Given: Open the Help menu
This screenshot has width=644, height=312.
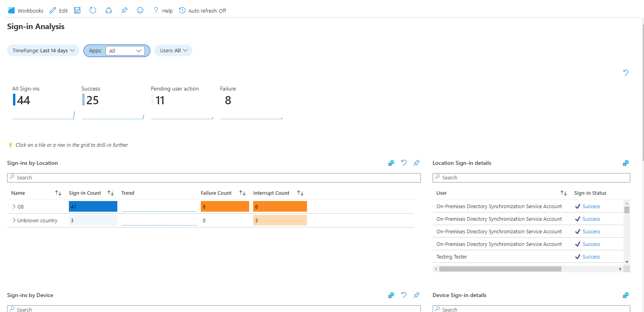Looking at the screenshot, I should 163,11.
